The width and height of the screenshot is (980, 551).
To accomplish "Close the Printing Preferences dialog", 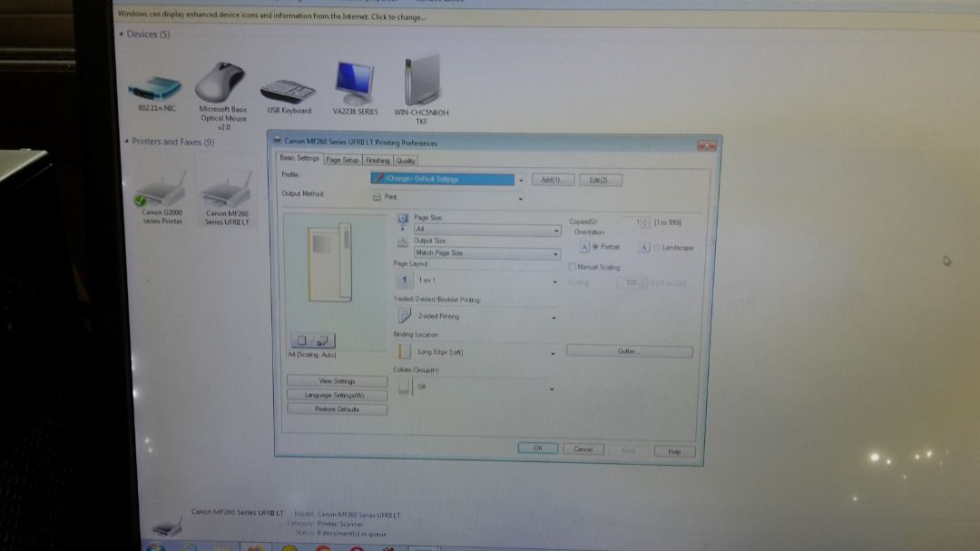I will pos(706,145).
